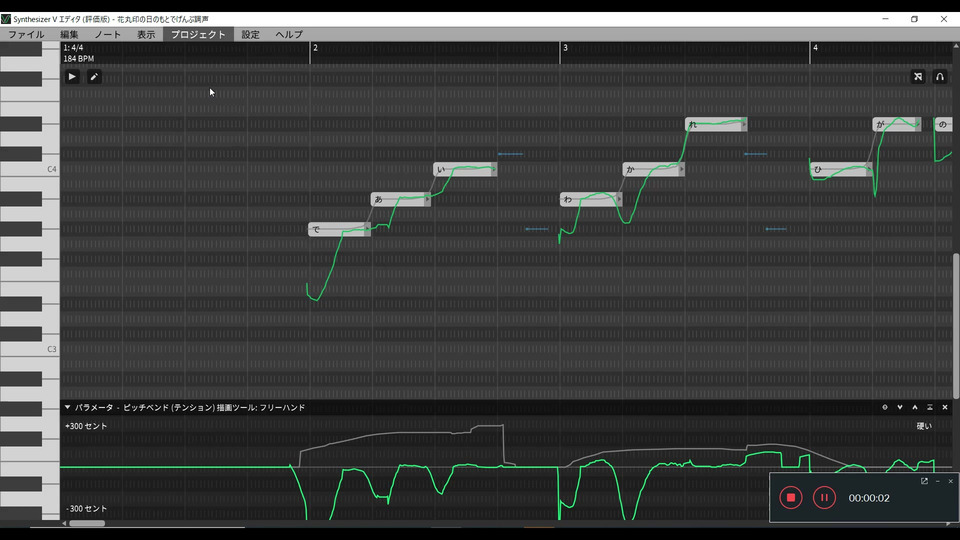The image size is (960, 540).
Task: Click the vertical scrollbar thumb
Action: pyautogui.click(x=956, y=326)
